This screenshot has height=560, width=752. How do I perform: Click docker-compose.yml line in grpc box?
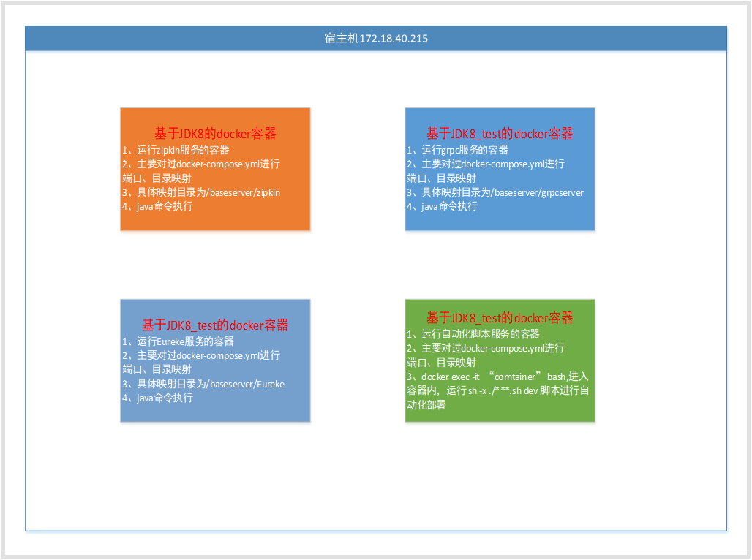[x=486, y=164]
